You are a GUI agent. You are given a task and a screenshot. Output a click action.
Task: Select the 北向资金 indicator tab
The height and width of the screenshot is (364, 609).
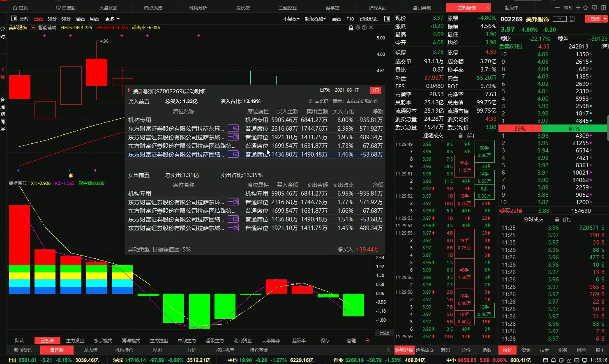(x=243, y=341)
